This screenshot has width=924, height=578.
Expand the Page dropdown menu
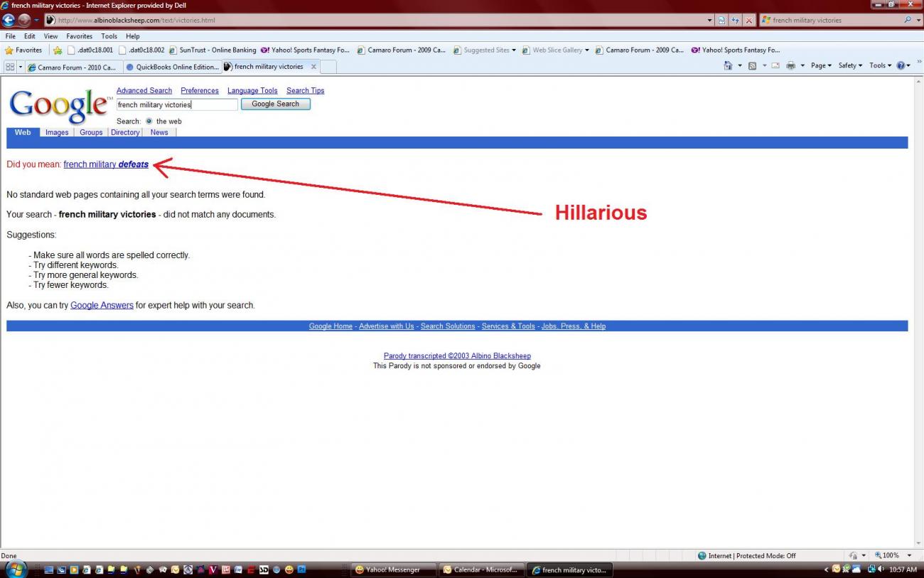click(821, 65)
